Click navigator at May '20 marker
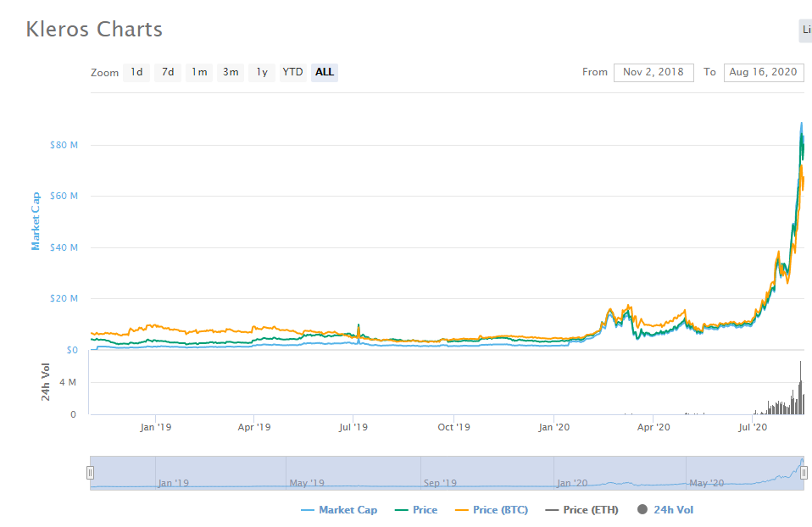 pyautogui.click(x=706, y=483)
